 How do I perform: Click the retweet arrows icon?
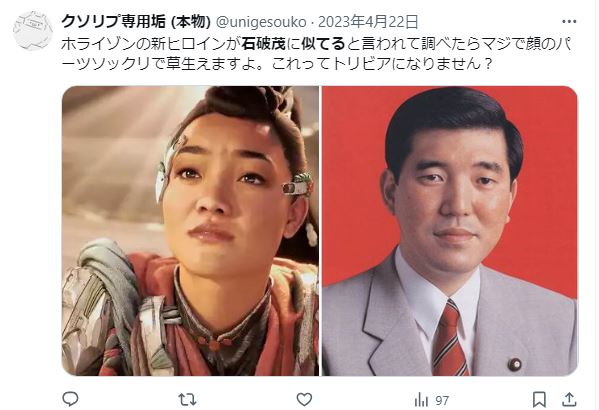coord(187,400)
